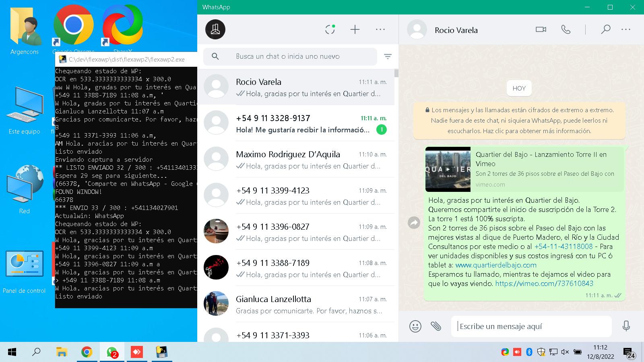Open clock showing 11:12 12/8/2022
644x362 pixels.
601,352
